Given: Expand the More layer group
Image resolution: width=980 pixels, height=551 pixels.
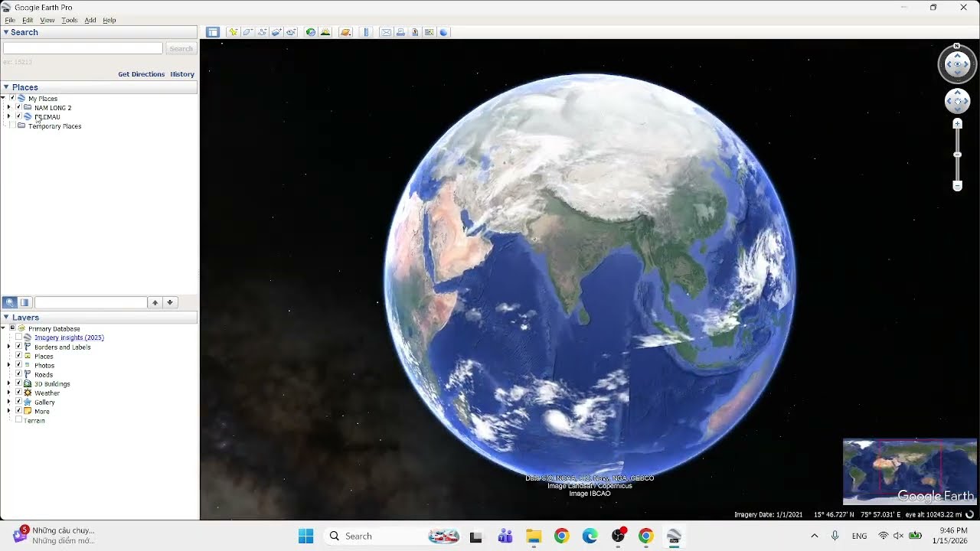Looking at the screenshot, I should [x=8, y=411].
